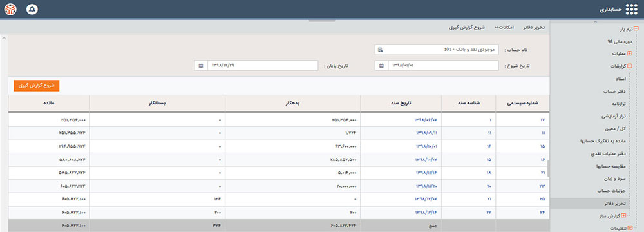Viewport: 644px width, 232px height.
Task: Open account lookup icon in نام حساب field
Action: click(381, 50)
